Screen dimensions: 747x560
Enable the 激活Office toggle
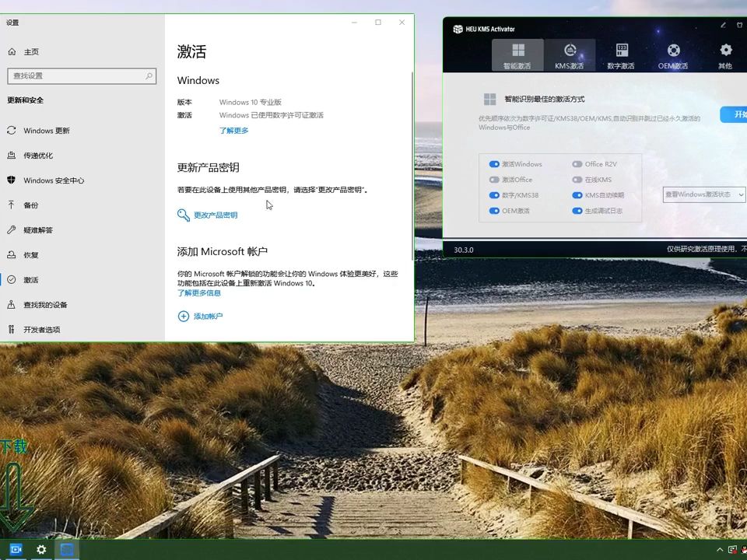coord(494,180)
